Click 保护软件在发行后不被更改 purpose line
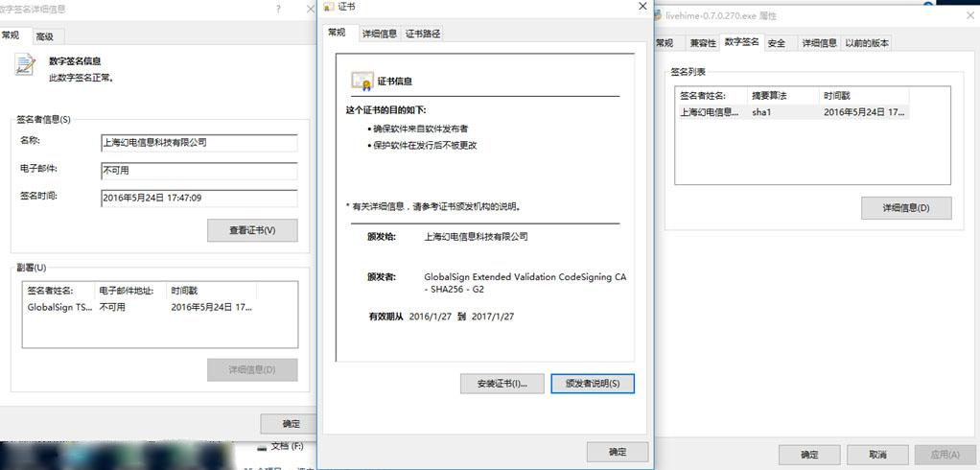The width and height of the screenshot is (980, 470). pyautogui.click(x=426, y=146)
